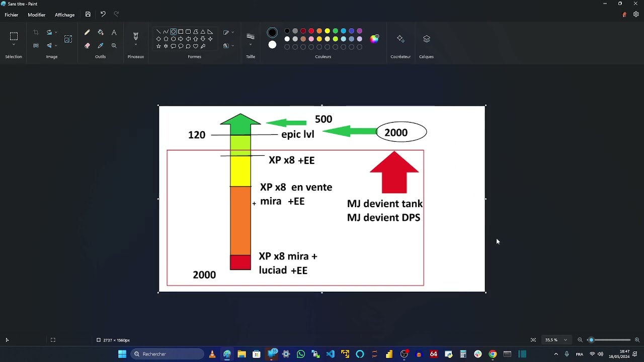644x362 pixels.
Task: Open the Modifier menu
Action: pos(37,15)
